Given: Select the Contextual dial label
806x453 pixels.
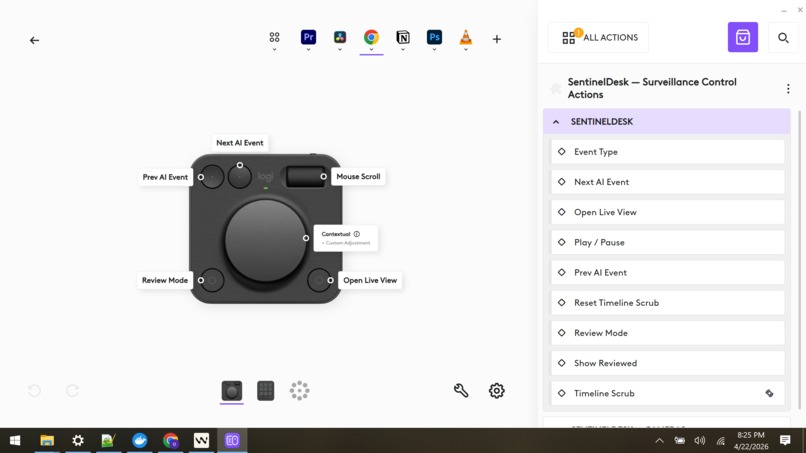Looking at the screenshot, I should pyautogui.click(x=345, y=238).
